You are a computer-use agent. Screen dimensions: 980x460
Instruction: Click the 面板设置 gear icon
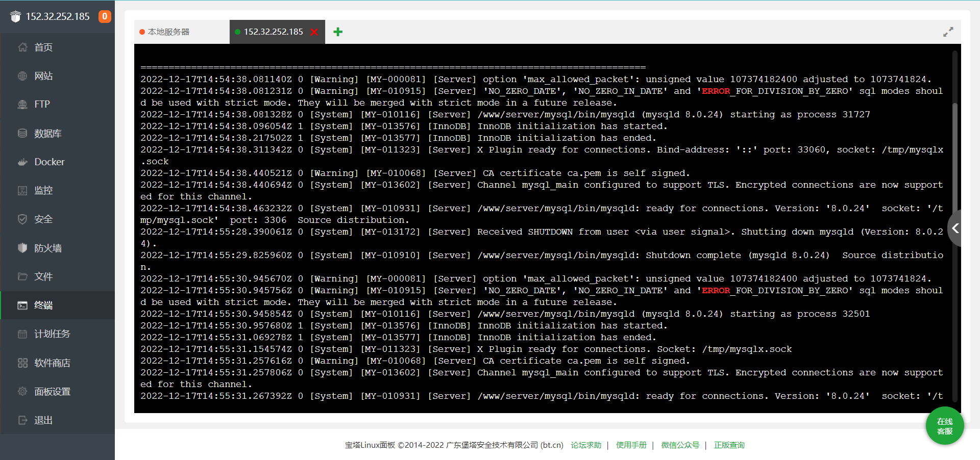click(x=22, y=392)
